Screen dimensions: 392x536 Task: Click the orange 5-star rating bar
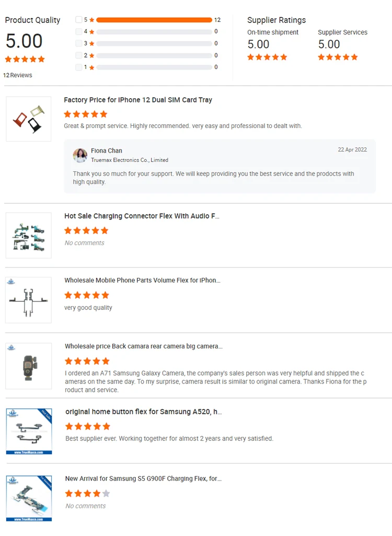point(154,20)
